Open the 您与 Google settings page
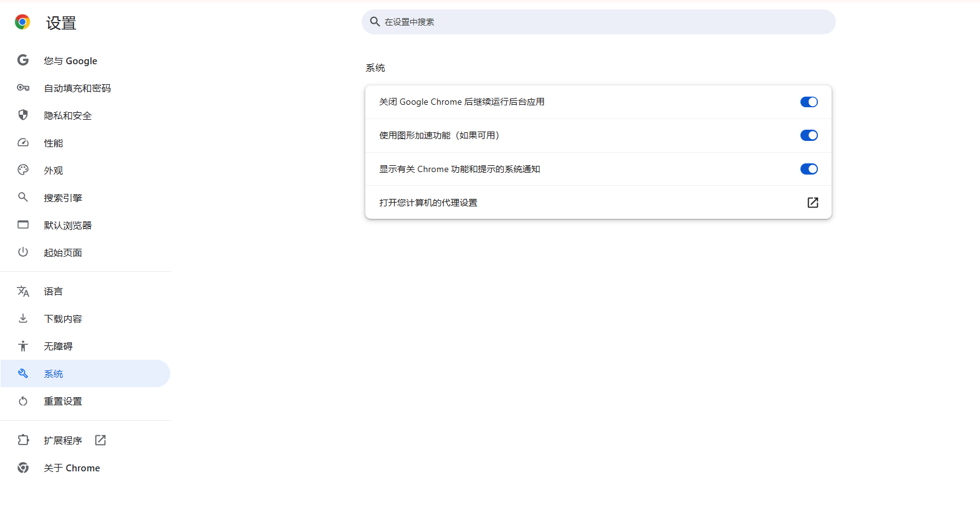Image resolution: width=980 pixels, height=505 pixels. [x=85, y=60]
